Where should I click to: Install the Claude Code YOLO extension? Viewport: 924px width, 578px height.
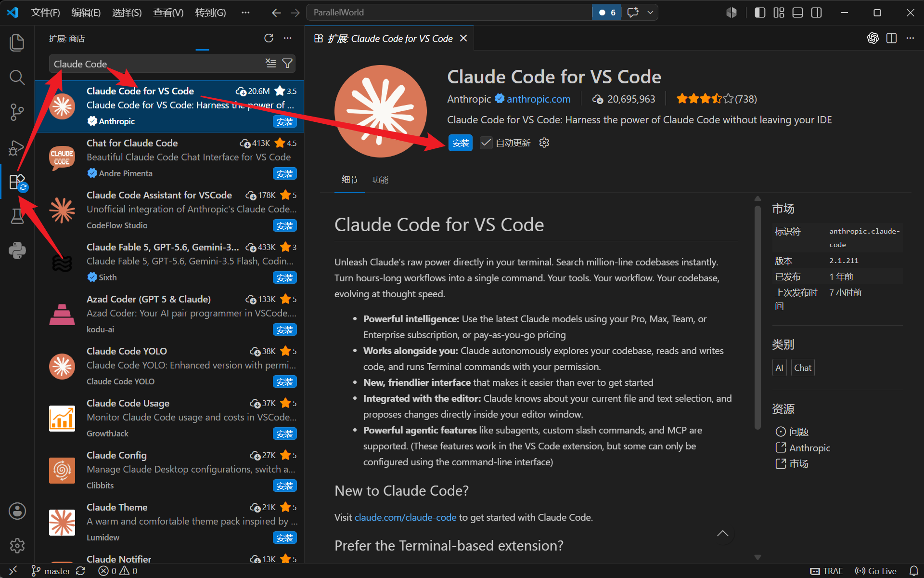285,381
